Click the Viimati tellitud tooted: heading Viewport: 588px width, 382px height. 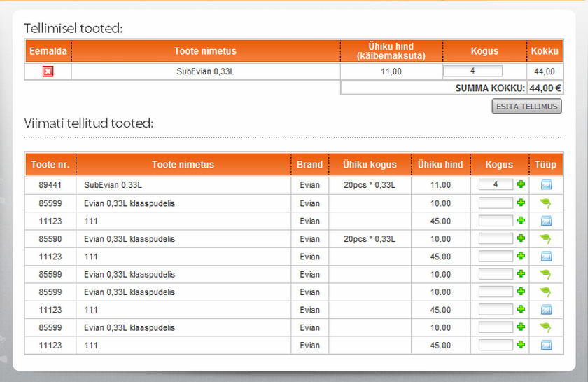88,123
